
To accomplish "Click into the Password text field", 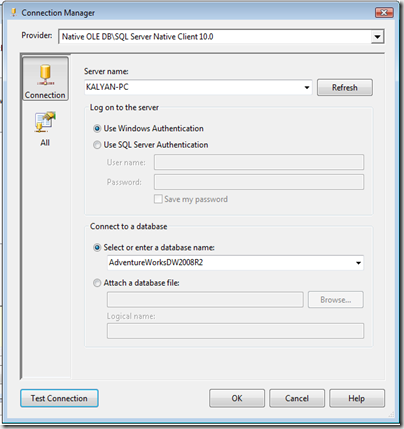I will [259, 182].
